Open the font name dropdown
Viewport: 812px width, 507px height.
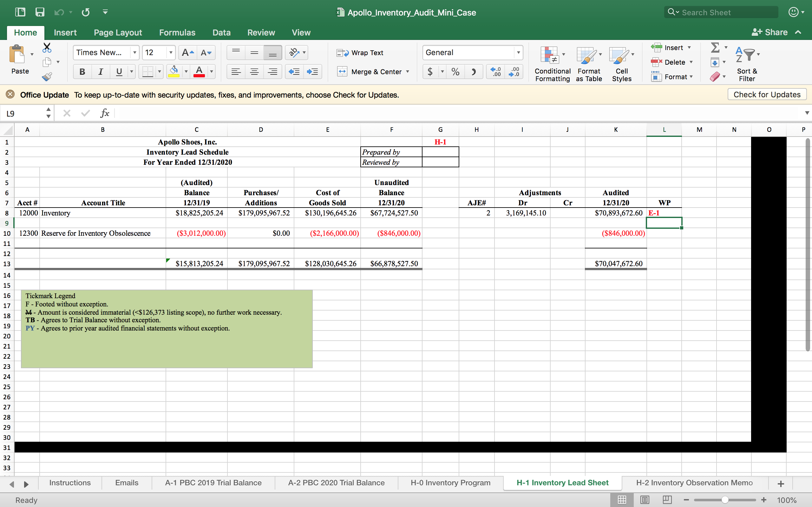[134, 53]
